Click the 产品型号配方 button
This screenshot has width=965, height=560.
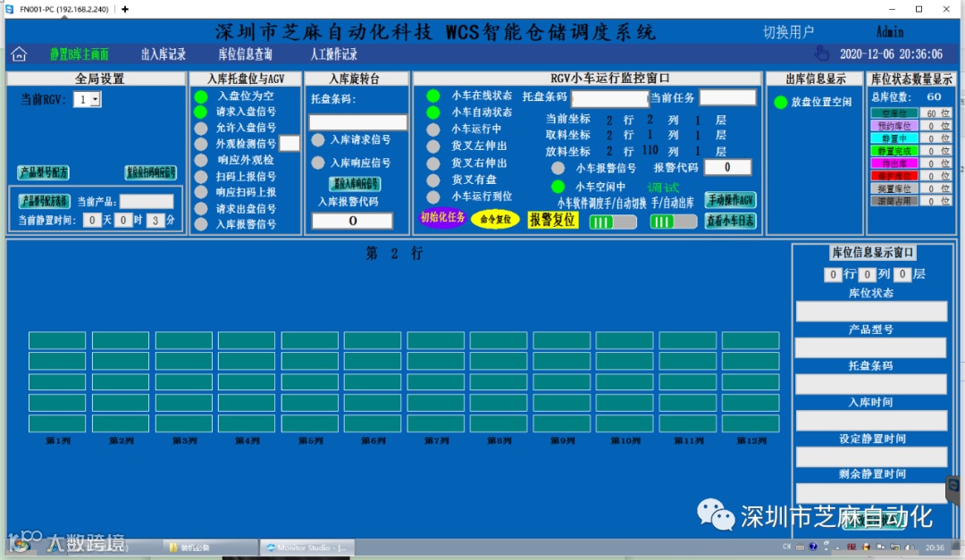pos(43,172)
